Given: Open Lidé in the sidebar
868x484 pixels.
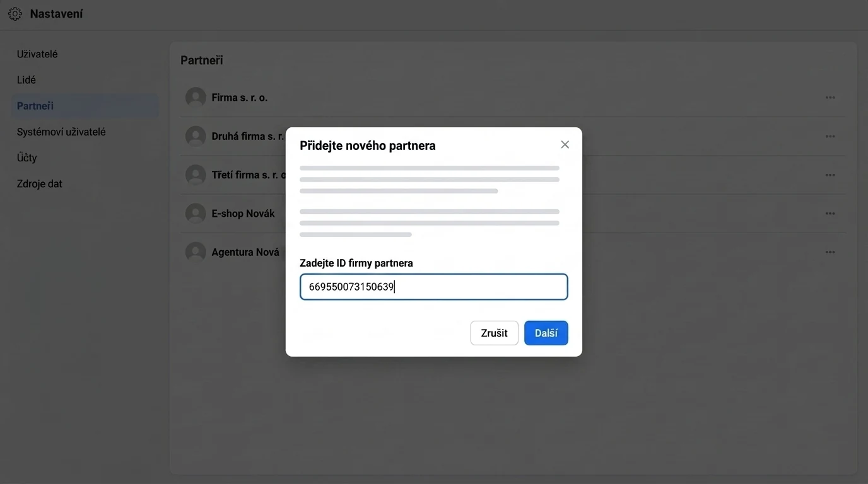Looking at the screenshot, I should tap(26, 80).
